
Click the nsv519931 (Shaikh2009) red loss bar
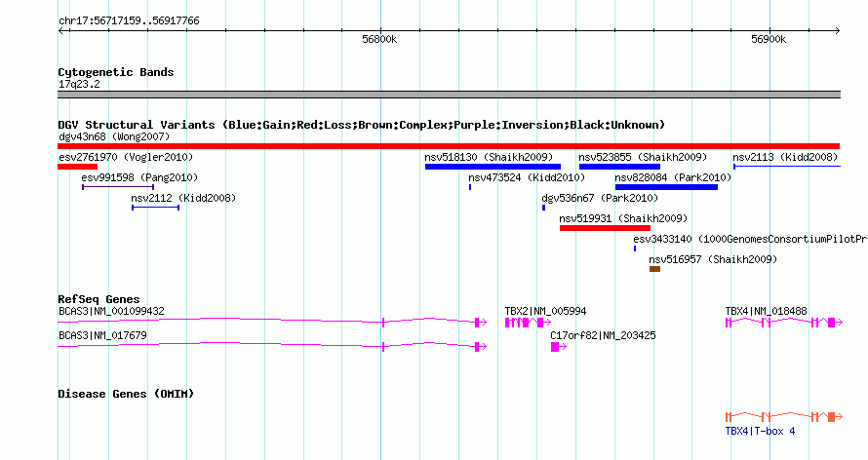(x=605, y=228)
